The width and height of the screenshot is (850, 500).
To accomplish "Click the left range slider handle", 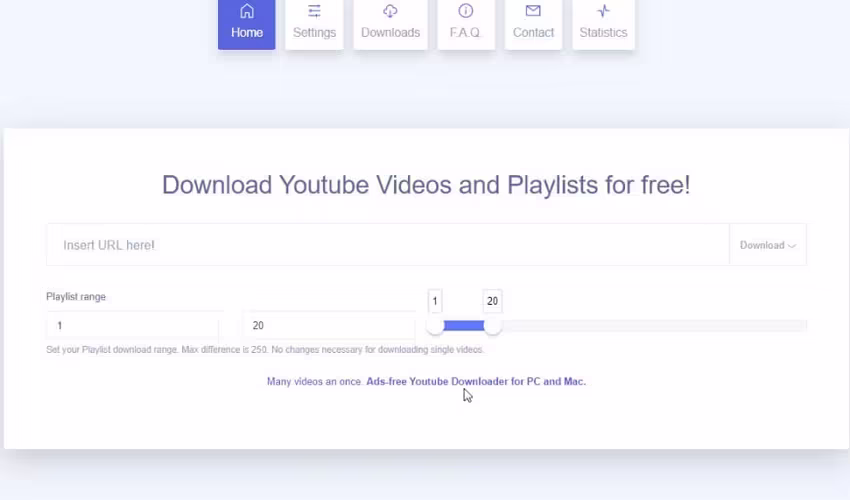I will tap(435, 325).
